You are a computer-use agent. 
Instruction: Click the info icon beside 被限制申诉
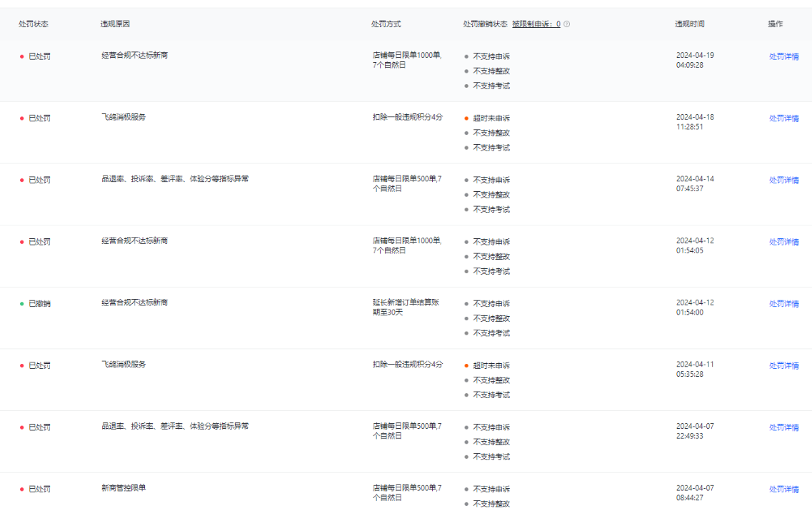[x=567, y=24]
